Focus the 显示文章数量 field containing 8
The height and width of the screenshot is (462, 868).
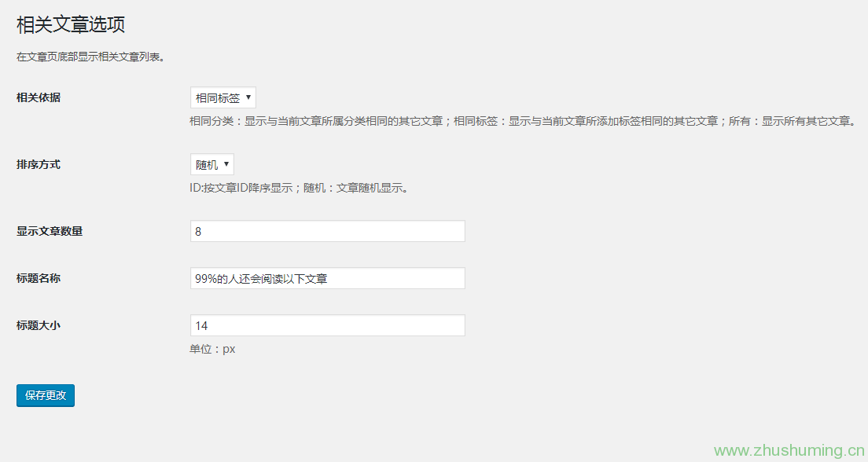(327, 231)
